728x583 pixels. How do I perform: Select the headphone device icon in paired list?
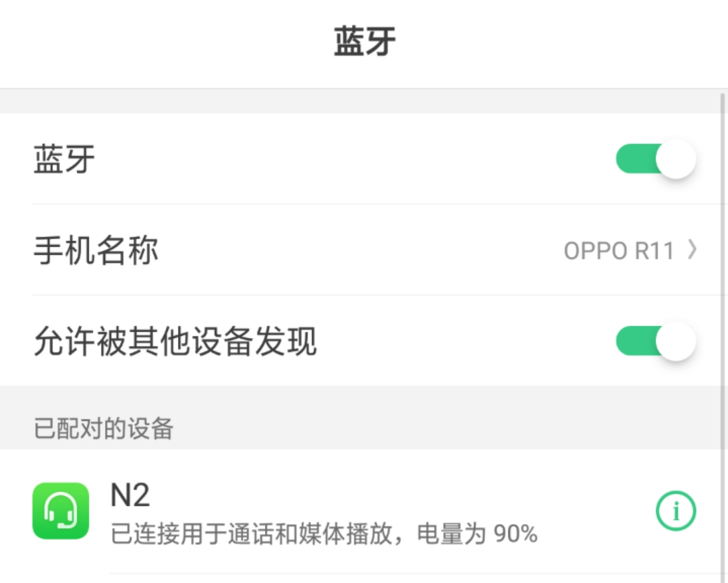click(x=60, y=511)
